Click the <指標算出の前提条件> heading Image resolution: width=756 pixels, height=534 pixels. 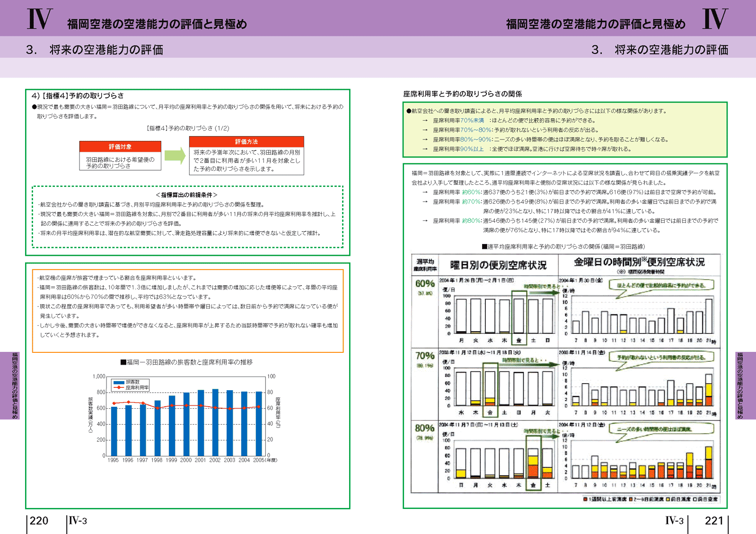187,195
